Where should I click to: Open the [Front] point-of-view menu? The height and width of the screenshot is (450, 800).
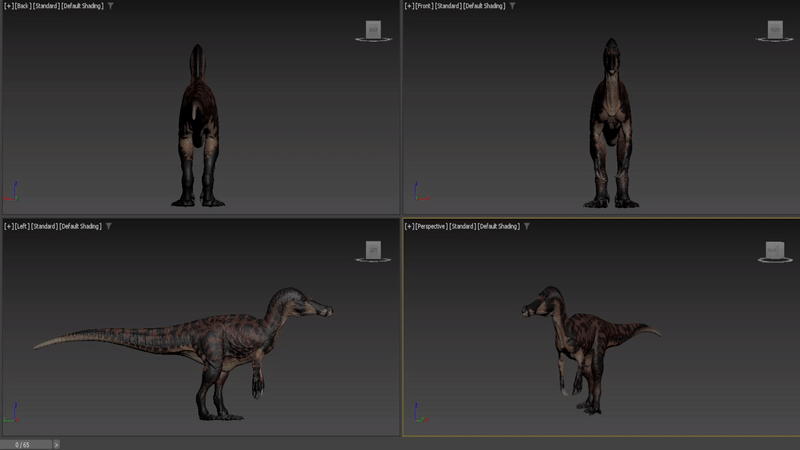click(424, 6)
